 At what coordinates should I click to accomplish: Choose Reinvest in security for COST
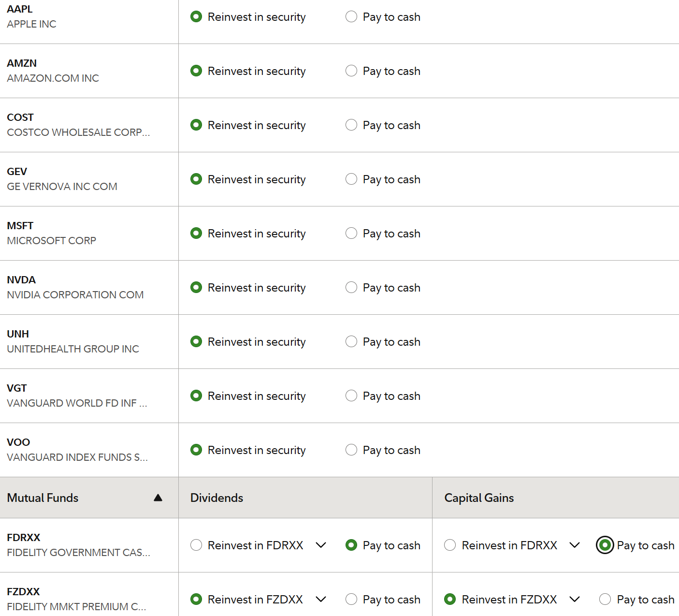(196, 125)
